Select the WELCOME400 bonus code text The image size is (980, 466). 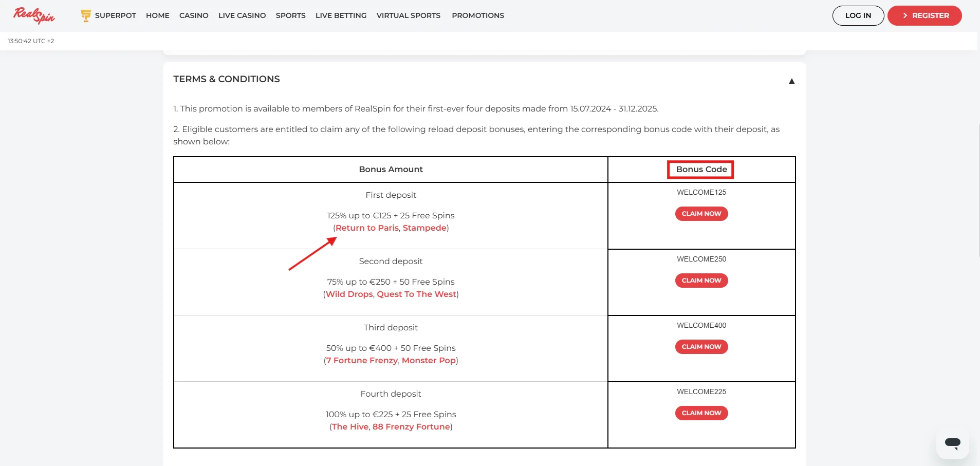[x=701, y=325]
